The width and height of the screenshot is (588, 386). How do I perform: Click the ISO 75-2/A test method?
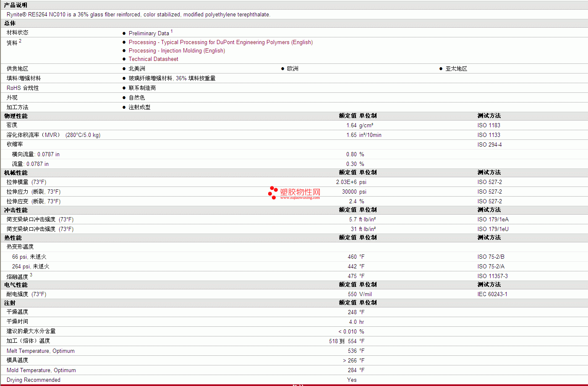pos(491,267)
